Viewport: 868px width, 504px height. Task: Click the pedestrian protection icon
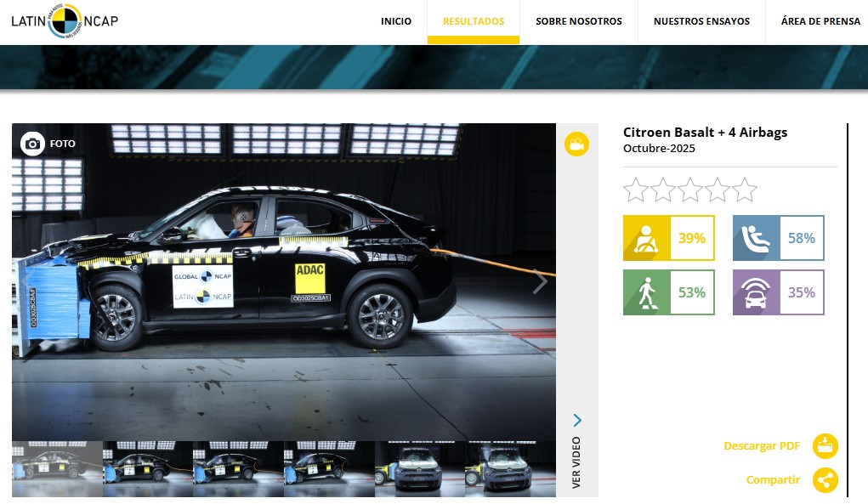646,292
